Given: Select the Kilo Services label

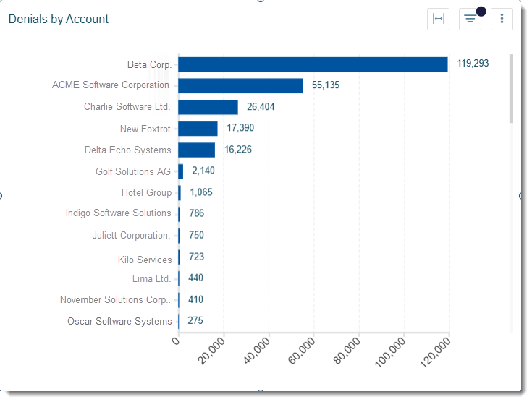Looking at the screenshot, I should [145, 260].
